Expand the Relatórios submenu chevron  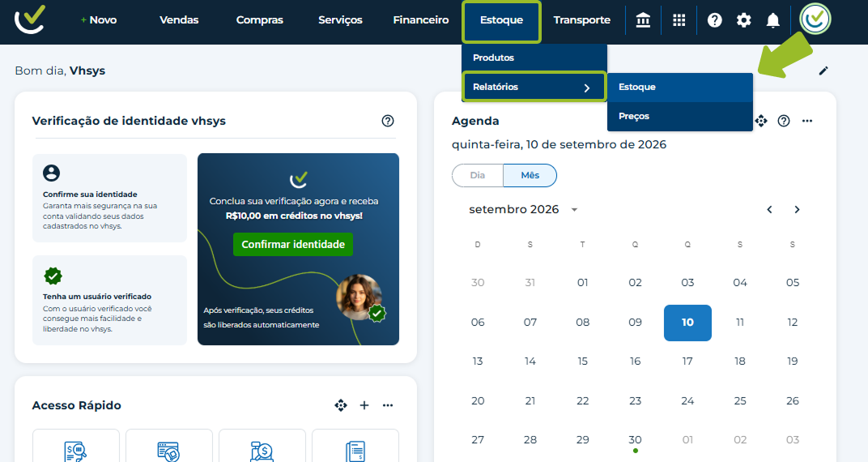587,88
